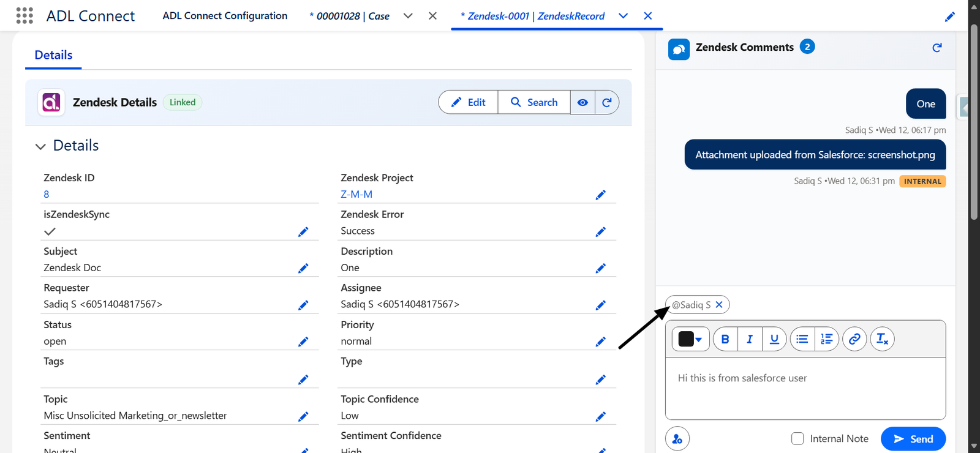Image resolution: width=980 pixels, height=453 pixels.
Task: Edit the Requester field pencil
Action: pos(303,305)
